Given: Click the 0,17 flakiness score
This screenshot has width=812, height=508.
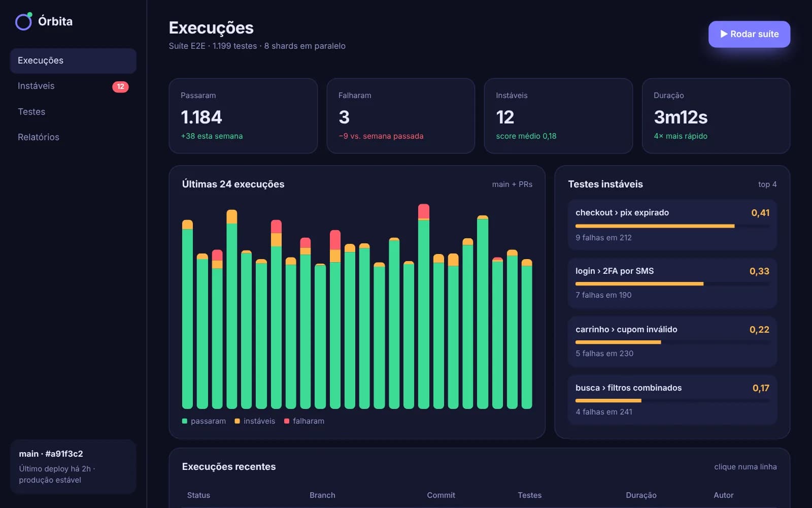Looking at the screenshot, I should click(761, 388).
